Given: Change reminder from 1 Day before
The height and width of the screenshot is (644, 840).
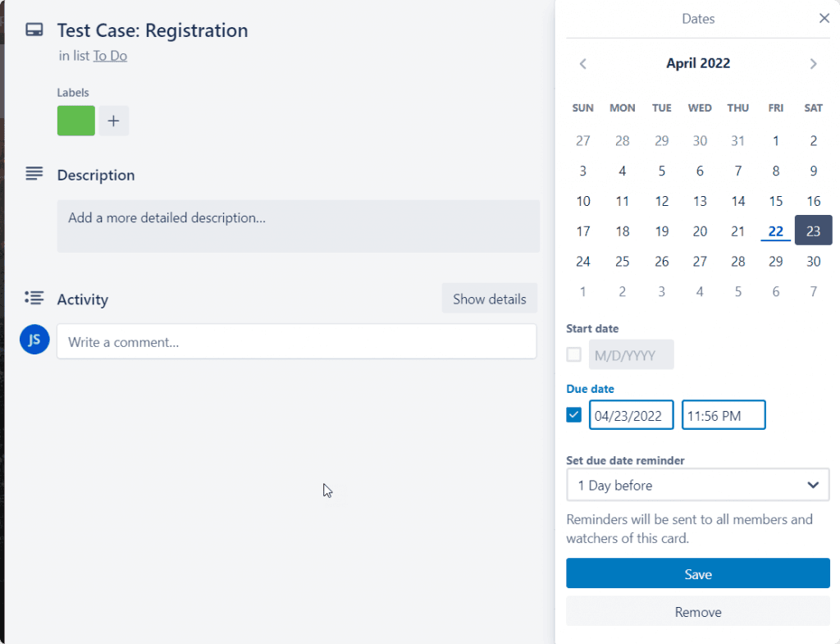Looking at the screenshot, I should pos(697,485).
